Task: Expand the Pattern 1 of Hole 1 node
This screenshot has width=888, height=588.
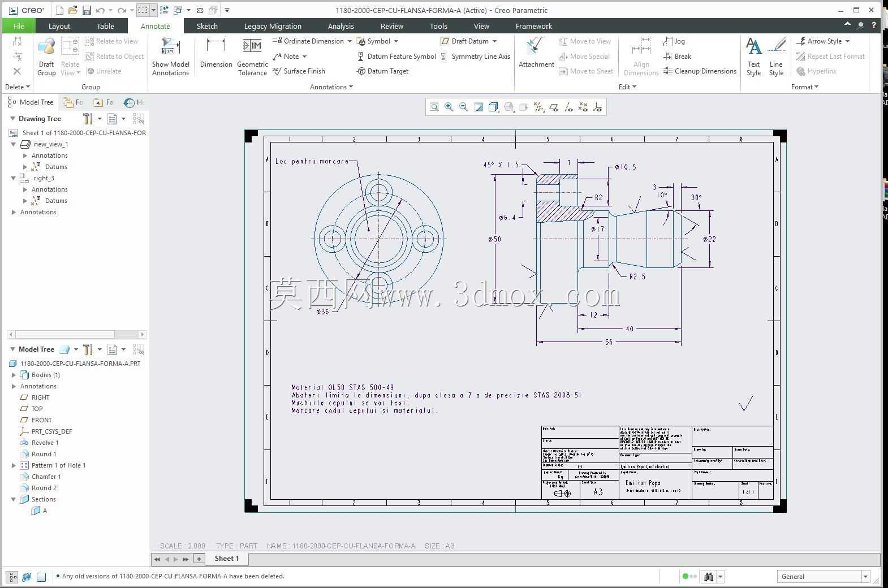Action: click(14, 465)
